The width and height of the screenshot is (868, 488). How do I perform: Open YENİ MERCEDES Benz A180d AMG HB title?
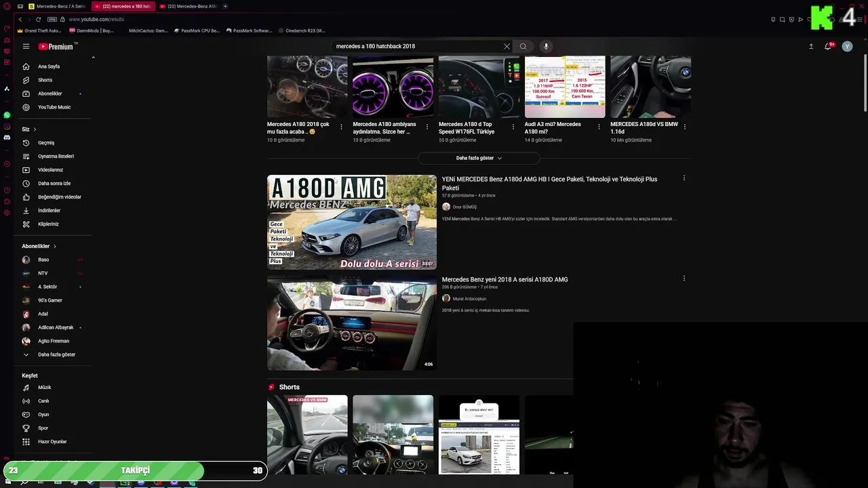point(549,183)
